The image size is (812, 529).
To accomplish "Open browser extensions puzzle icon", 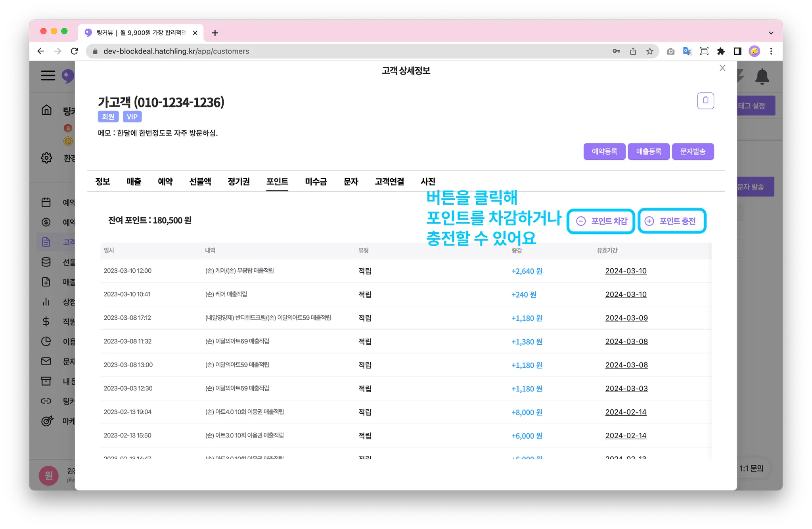I will [x=721, y=51].
